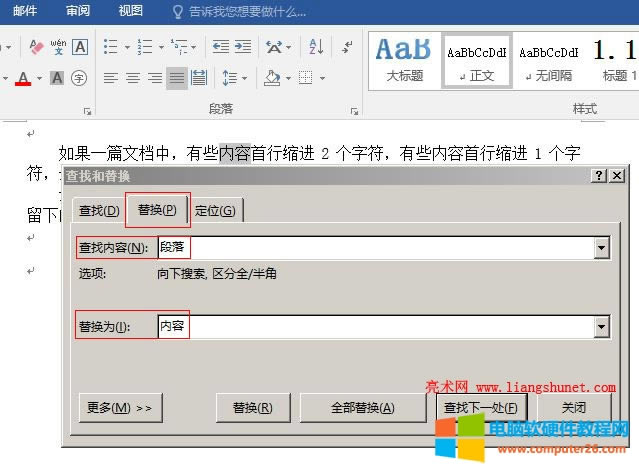Toggle justify alignment
This screenshot has height=469, width=639.
[177, 78]
